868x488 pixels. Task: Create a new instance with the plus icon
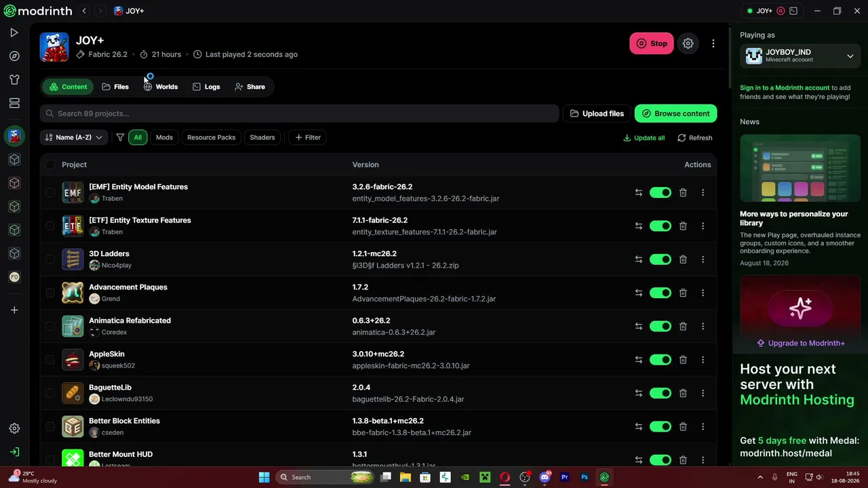[14, 310]
